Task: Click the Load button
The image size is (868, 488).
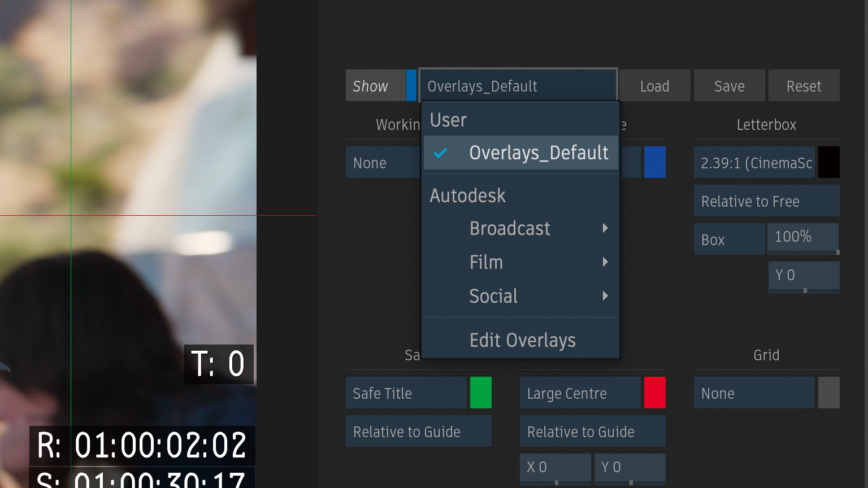Action: [654, 86]
